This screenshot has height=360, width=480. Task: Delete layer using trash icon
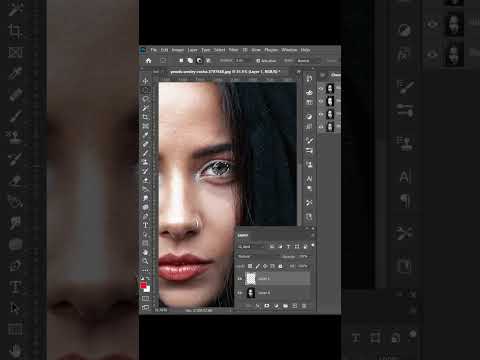coord(304,306)
